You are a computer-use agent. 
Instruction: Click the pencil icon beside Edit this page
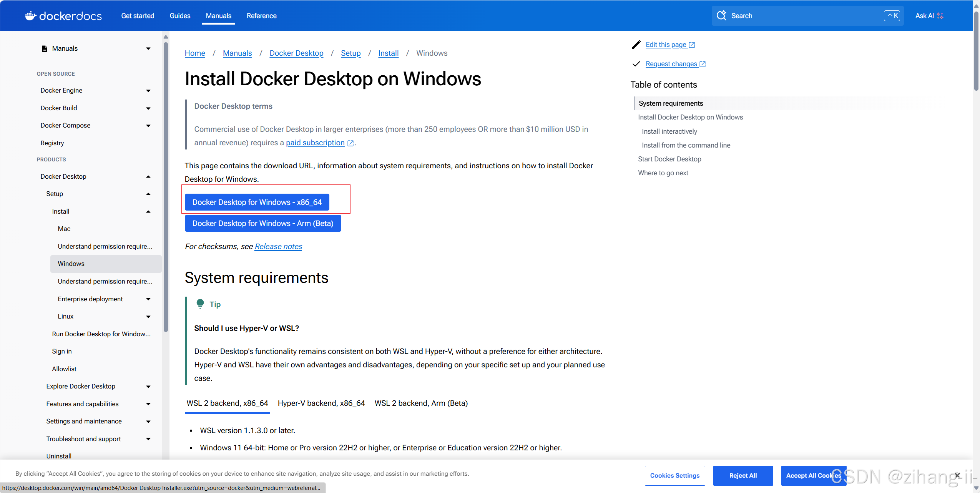coord(636,45)
